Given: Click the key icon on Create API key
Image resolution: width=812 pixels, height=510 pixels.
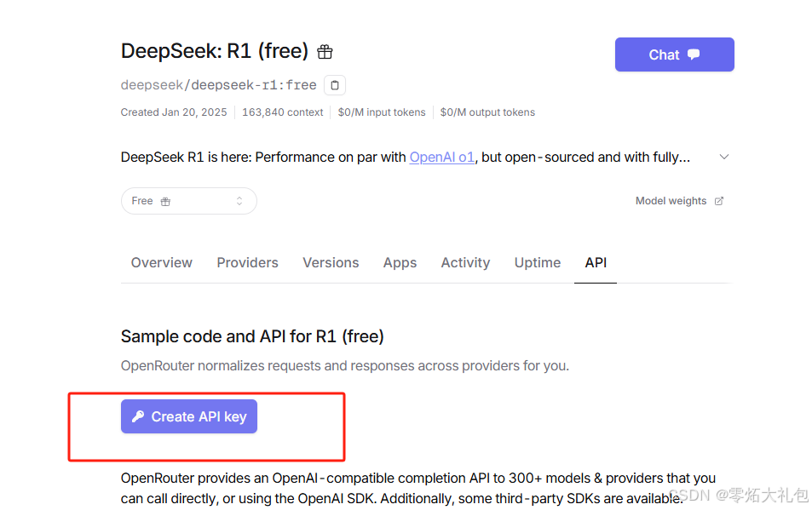Looking at the screenshot, I should (x=138, y=416).
